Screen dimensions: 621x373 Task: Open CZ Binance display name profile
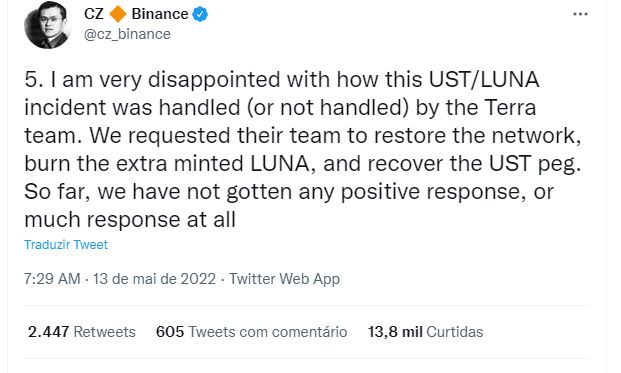pos(146,14)
